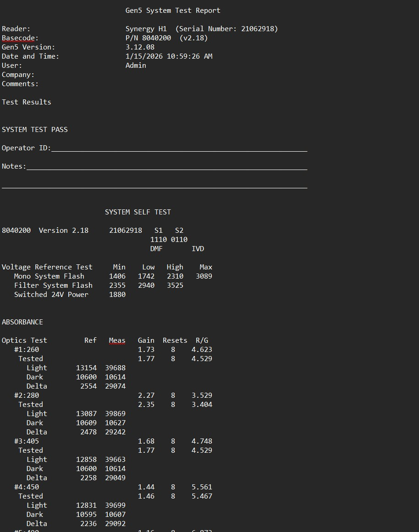Viewport: 419px width, 532px height.
Task: Click the Filter System Flash row label
Action: click(x=53, y=285)
